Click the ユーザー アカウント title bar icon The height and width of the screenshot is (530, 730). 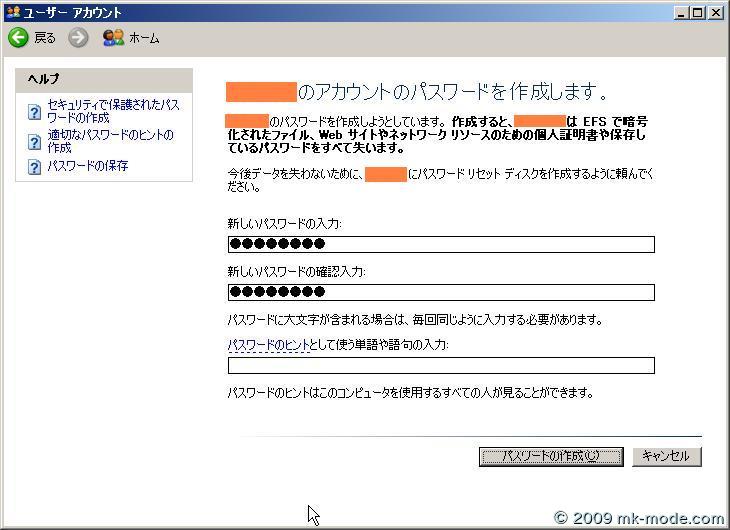coord(14,12)
